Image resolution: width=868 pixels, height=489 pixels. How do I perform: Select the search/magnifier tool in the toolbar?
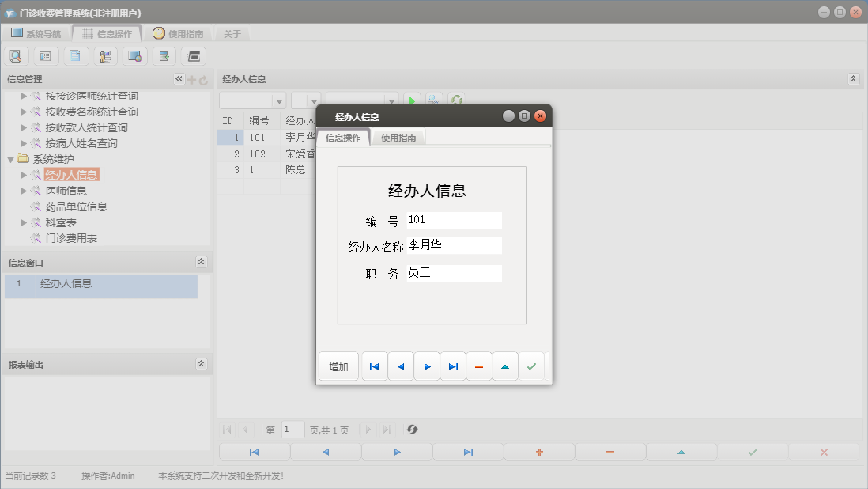pyautogui.click(x=16, y=55)
